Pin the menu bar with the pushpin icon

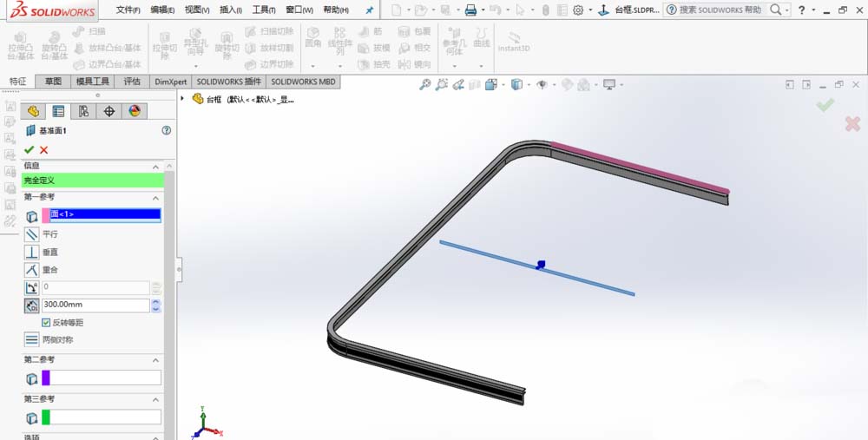coord(370,10)
